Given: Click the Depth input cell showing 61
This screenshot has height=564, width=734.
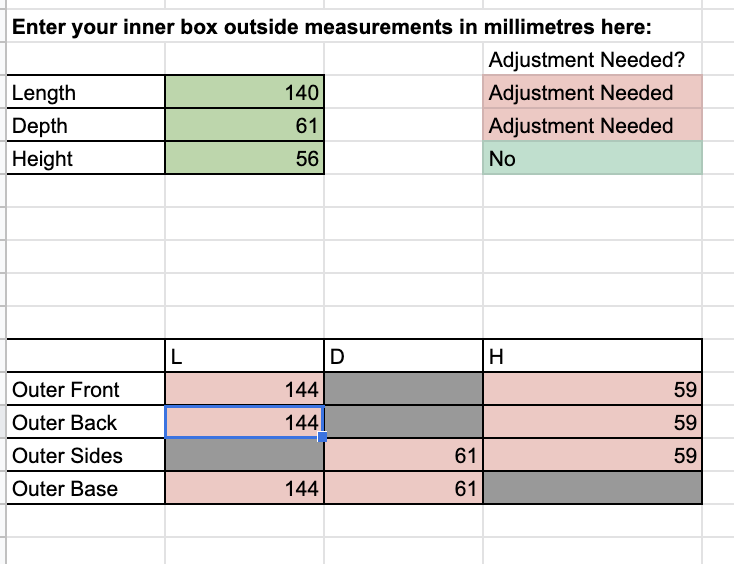Looking at the screenshot, I should 244,126.
